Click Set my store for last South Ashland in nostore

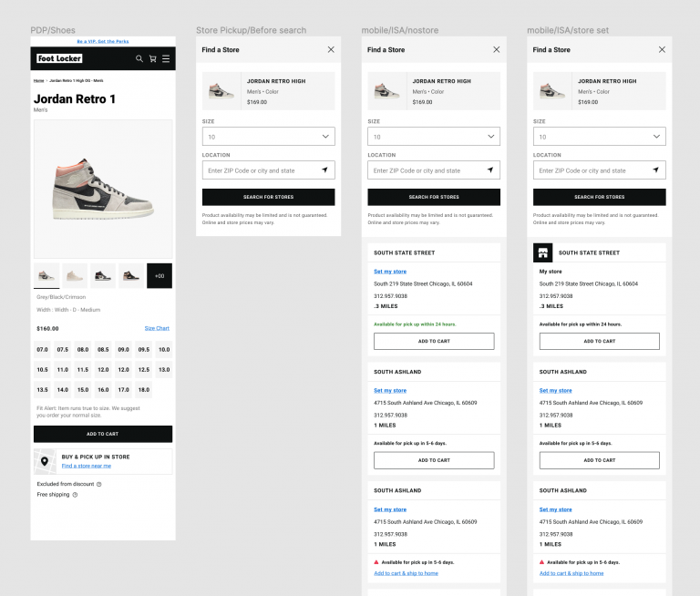click(390, 509)
